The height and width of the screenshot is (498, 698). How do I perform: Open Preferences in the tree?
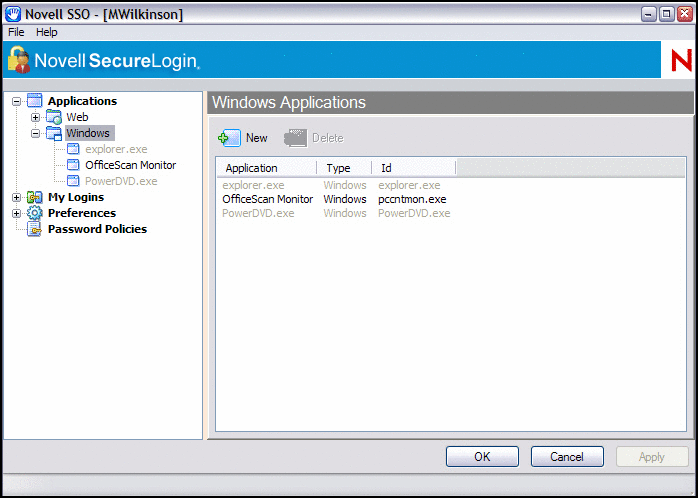click(x=82, y=213)
